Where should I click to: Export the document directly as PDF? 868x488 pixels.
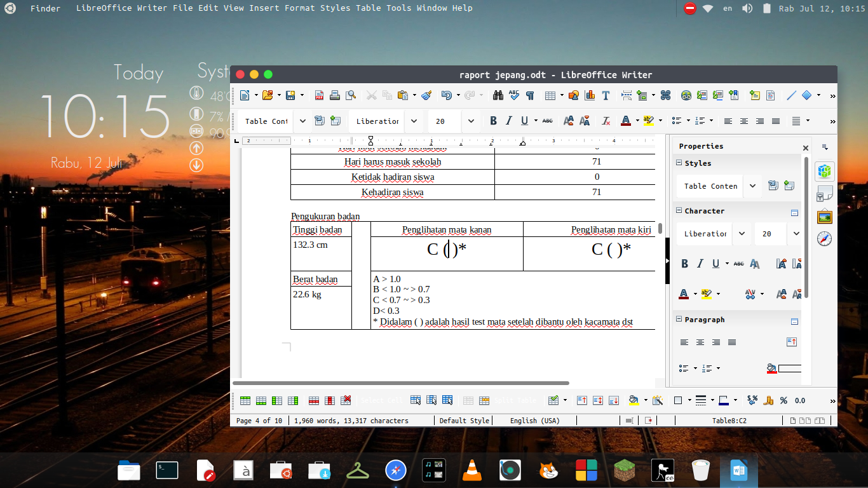(320, 95)
